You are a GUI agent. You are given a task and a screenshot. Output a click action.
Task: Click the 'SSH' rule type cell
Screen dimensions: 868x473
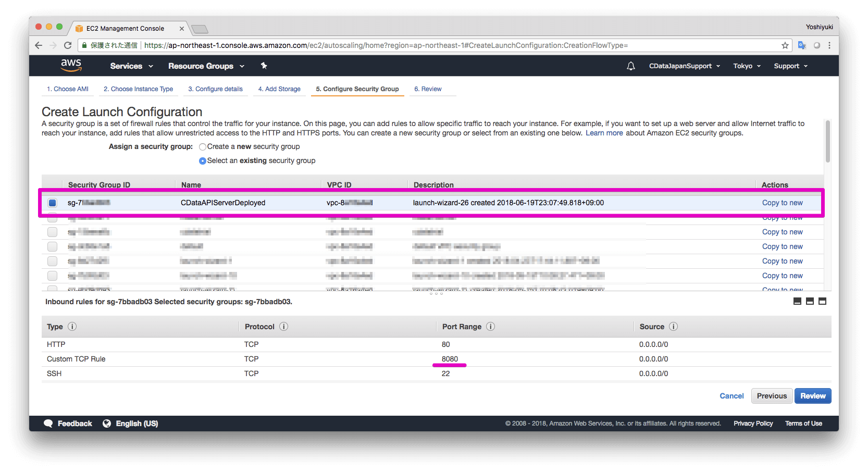coord(54,374)
